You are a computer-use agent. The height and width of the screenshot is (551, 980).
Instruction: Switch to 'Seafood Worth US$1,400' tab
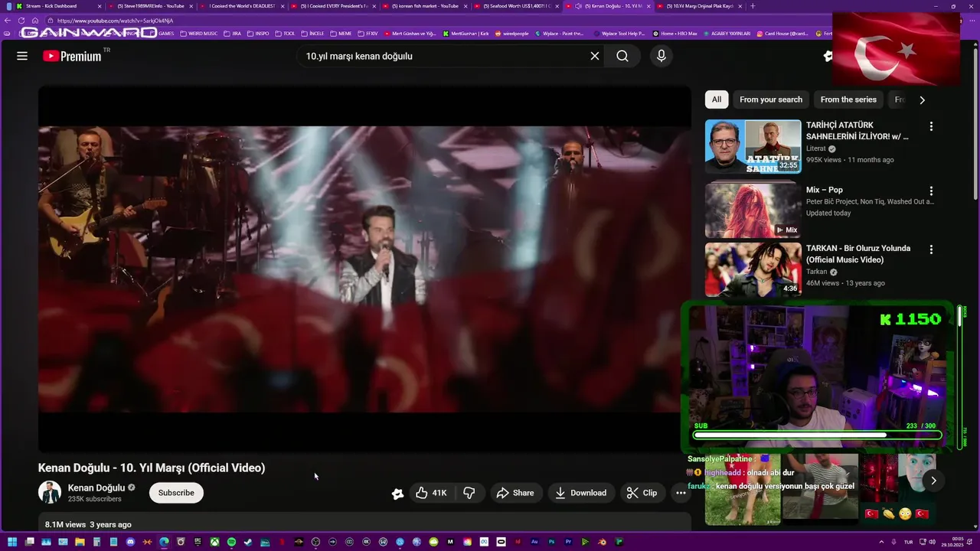pos(517,6)
